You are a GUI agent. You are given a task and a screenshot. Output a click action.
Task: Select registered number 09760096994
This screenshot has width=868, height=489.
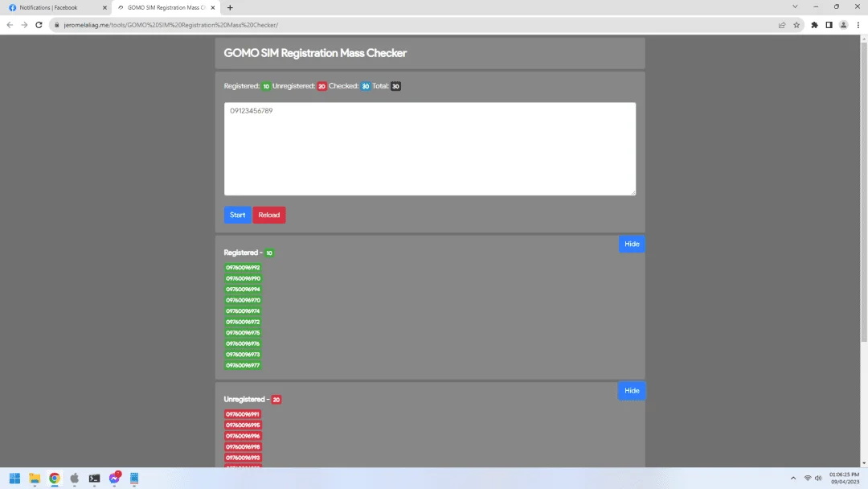coord(243,289)
